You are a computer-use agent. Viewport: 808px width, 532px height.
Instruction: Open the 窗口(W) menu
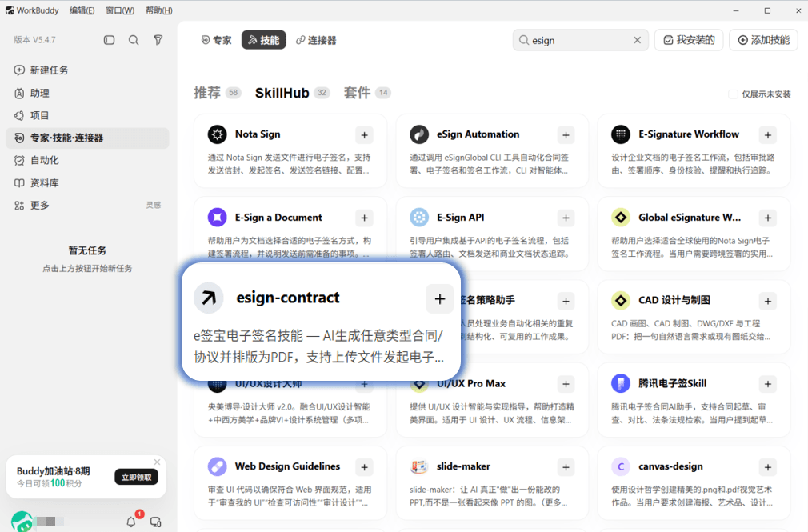[x=120, y=10]
